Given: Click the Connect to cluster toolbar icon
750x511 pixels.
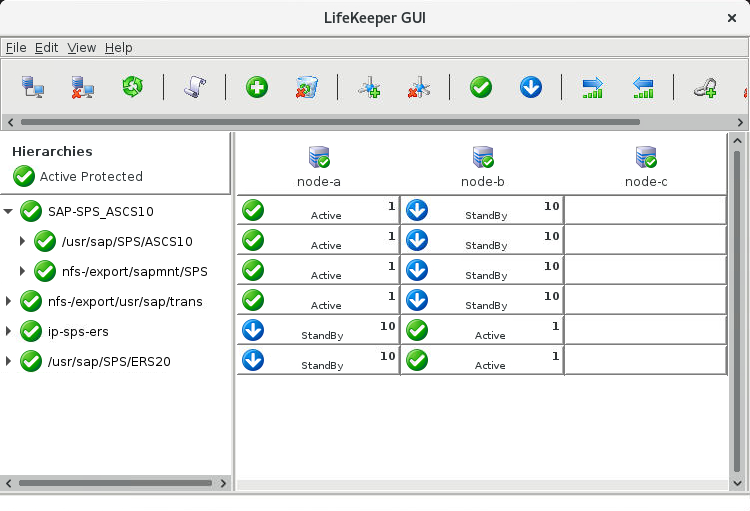Looking at the screenshot, I should [33, 87].
